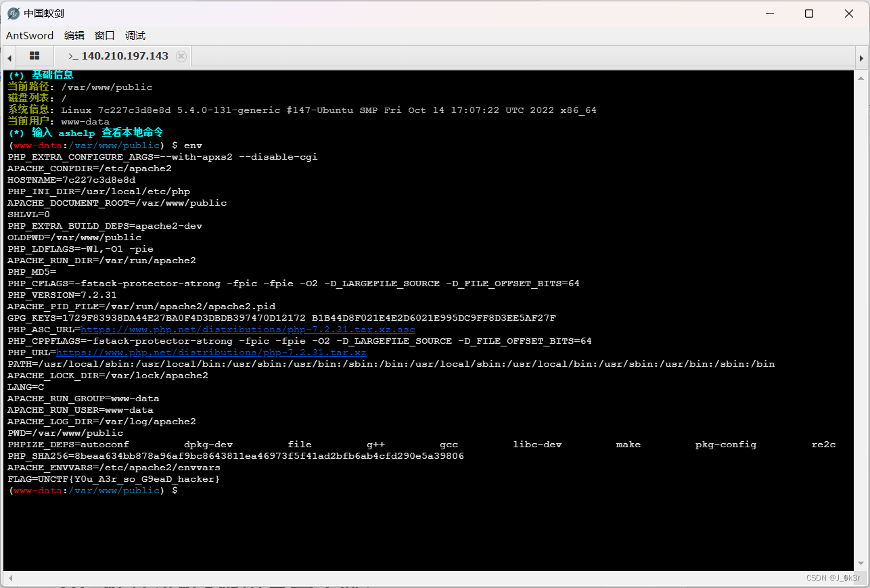Close the 140.210.197.143 tab

(181, 56)
